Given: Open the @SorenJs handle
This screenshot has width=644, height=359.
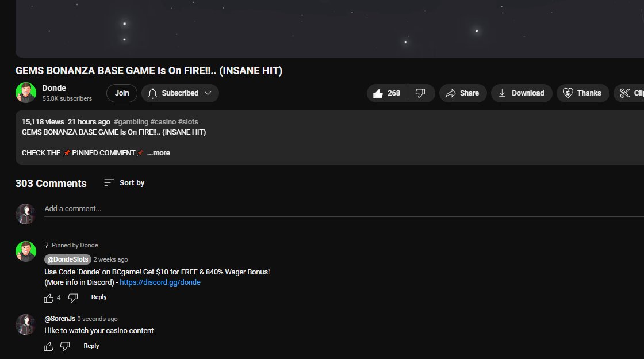Looking at the screenshot, I should coord(60,319).
